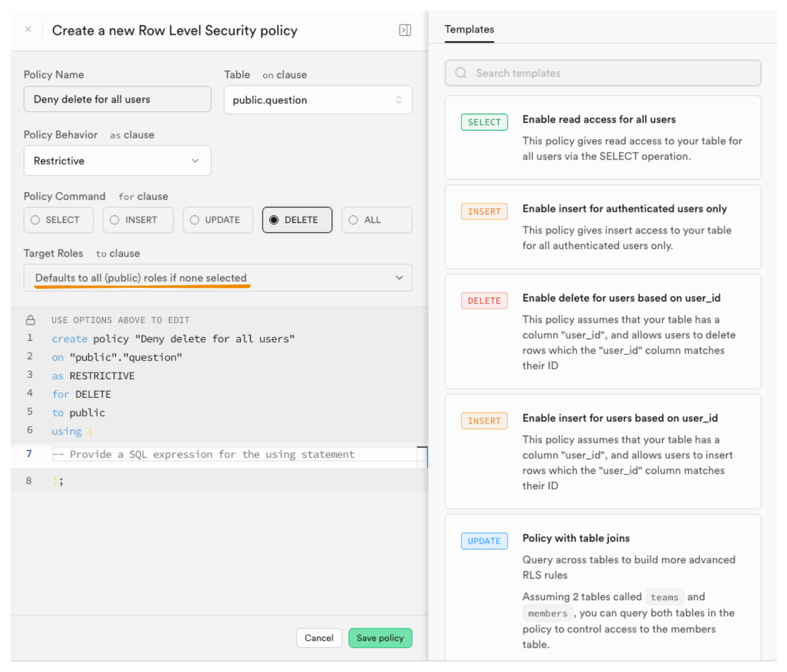This screenshot has width=787, height=672.
Task: Click the lock icon above the SQL editor
Action: (x=30, y=320)
